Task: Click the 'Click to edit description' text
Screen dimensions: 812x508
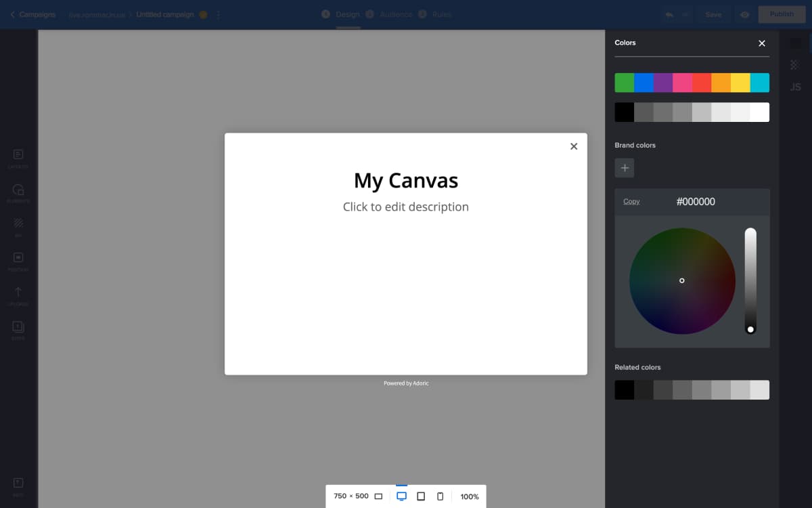Action: (406, 207)
